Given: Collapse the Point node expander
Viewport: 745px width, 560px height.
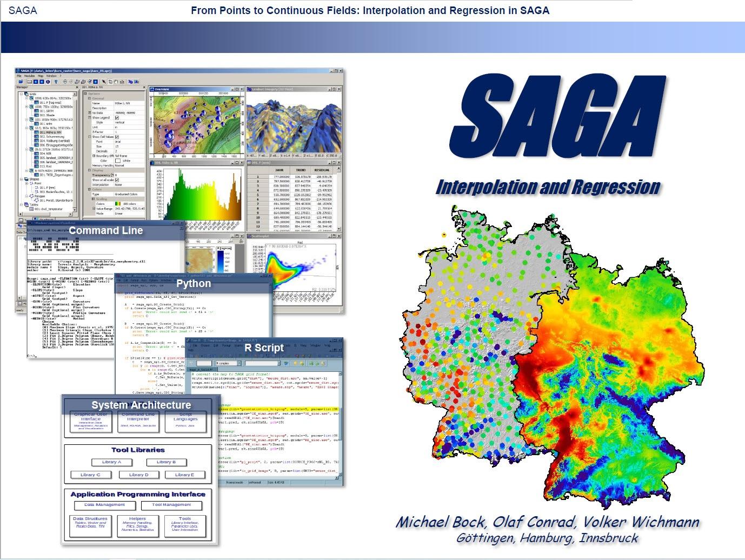Looking at the screenshot, I should tap(26, 183).
